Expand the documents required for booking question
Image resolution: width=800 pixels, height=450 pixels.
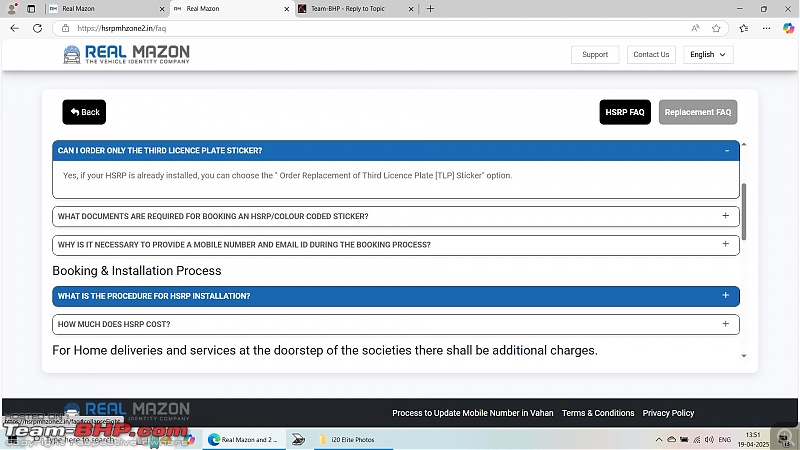pos(395,216)
